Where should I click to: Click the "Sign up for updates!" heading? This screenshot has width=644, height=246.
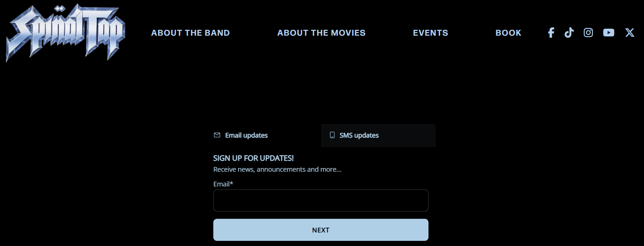(253, 158)
